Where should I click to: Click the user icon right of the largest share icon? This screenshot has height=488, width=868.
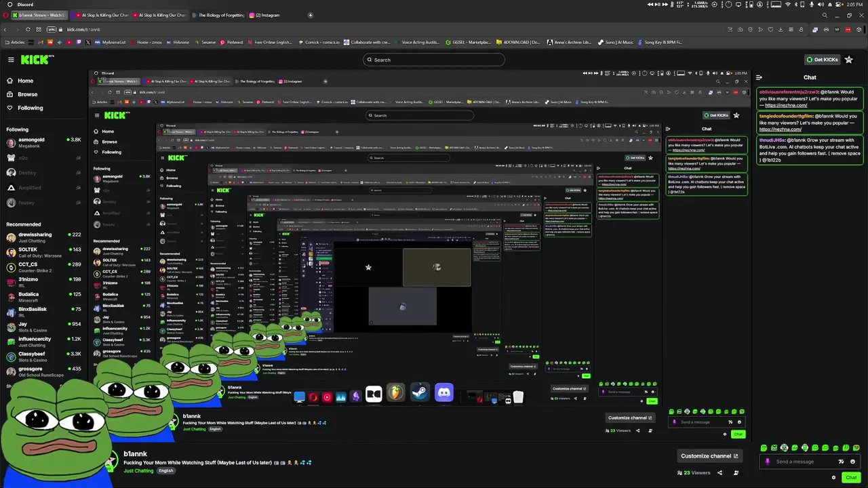pos(736,472)
